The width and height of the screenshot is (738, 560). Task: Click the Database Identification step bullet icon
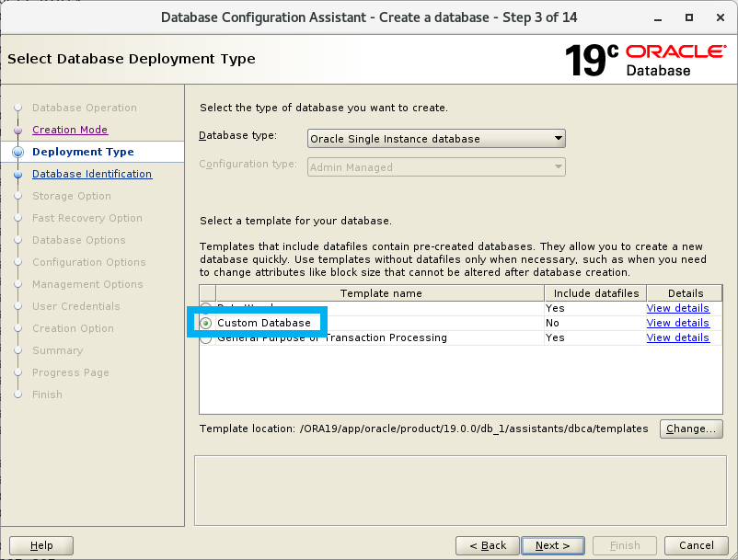coord(17,175)
